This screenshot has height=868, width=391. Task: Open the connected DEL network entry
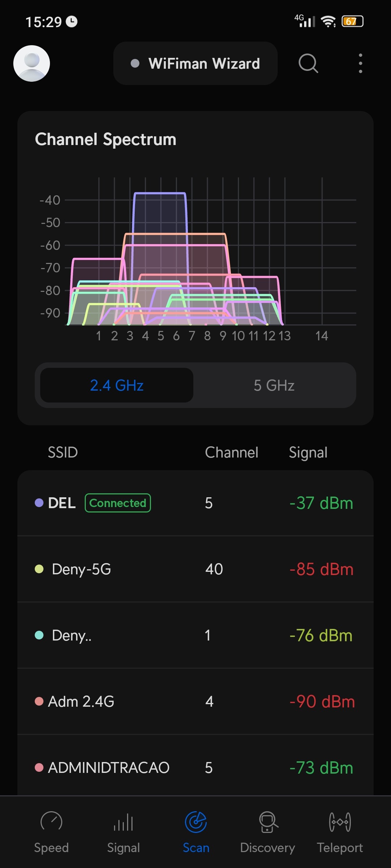click(x=195, y=503)
